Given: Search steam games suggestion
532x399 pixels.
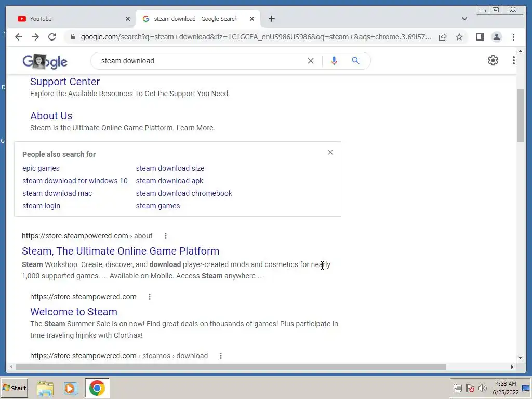Looking at the screenshot, I should click(x=158, y=206).
